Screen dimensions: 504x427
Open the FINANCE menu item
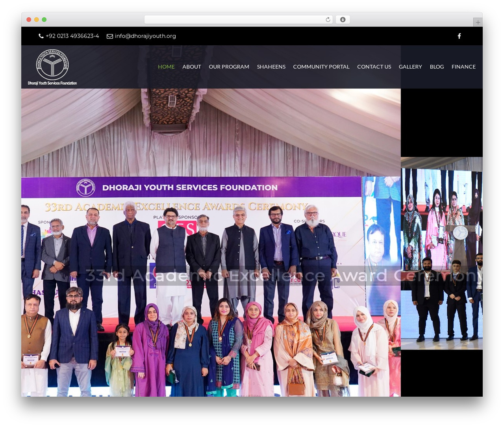pos(463,67)
